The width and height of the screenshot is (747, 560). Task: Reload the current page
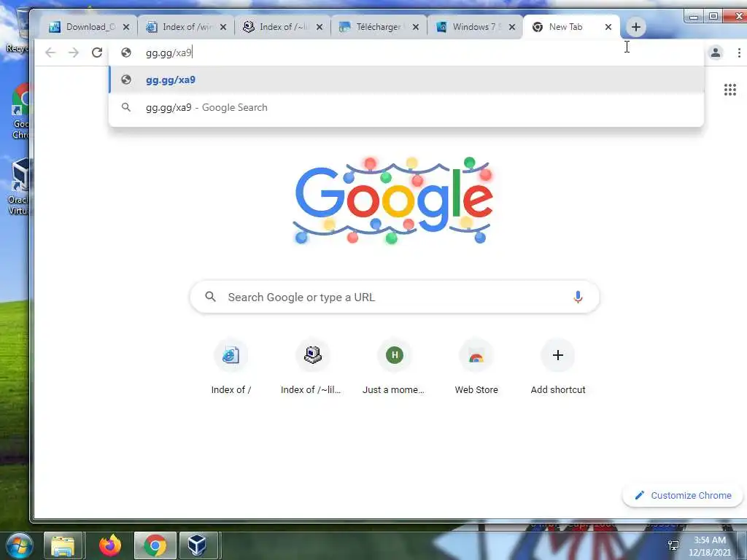97,52
